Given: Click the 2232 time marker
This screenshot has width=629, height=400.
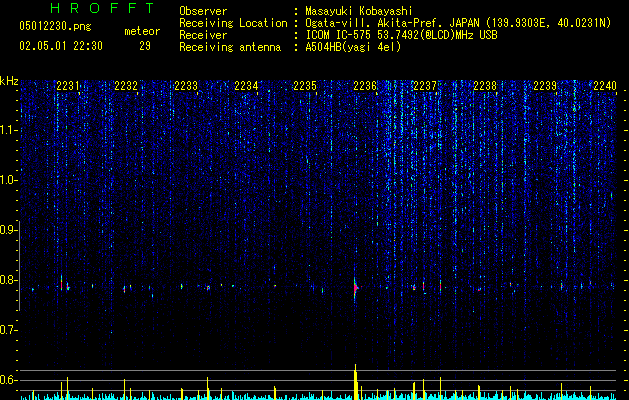Looking at the screenshot, I should coord(126,86).
